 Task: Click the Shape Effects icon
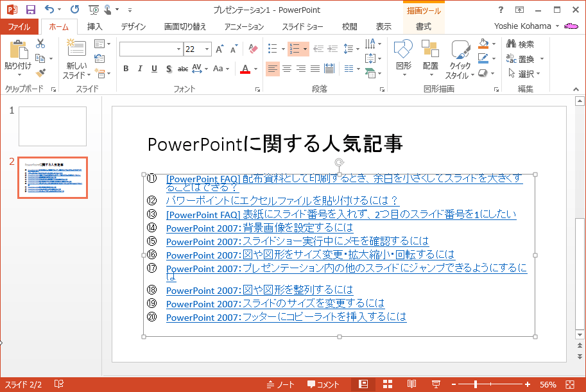point(483,73)
